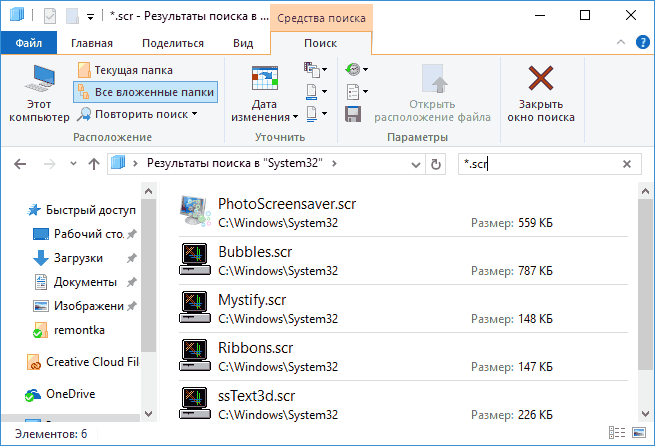Open the 'Файл' menu
655x446 pixels.
[x=29, y=43]
